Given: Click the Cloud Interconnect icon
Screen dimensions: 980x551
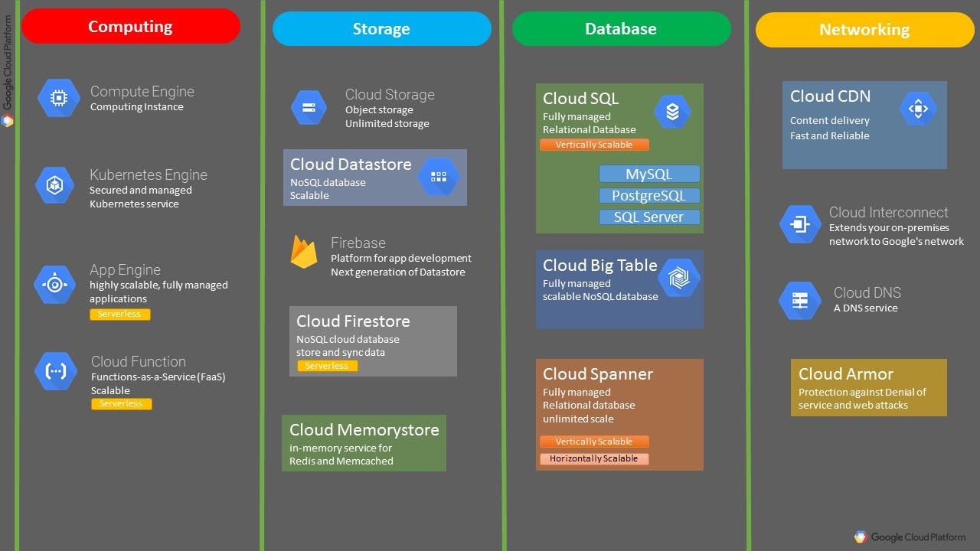Looking at the screenshot, I should click(x=799, y=224).
